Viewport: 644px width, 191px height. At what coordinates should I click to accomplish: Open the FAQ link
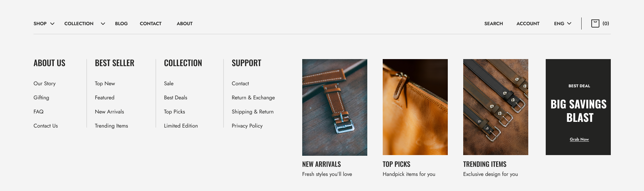coord(39,112)
